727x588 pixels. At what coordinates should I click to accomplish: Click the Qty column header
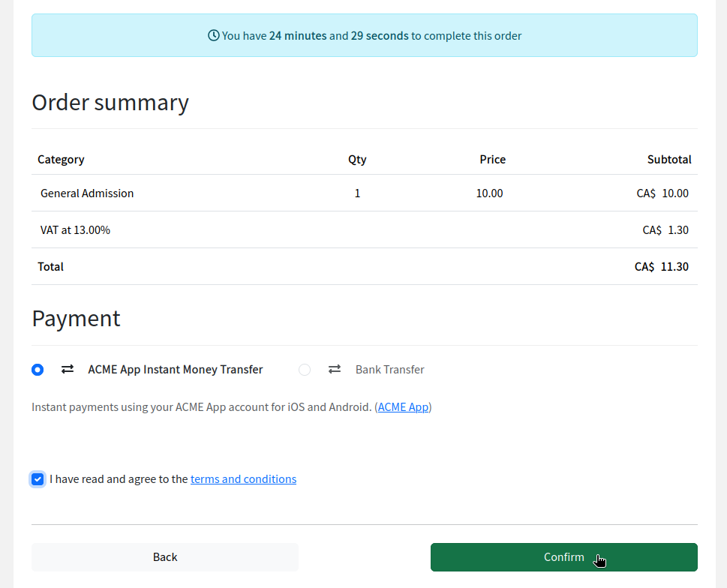(x=357, y=160)
